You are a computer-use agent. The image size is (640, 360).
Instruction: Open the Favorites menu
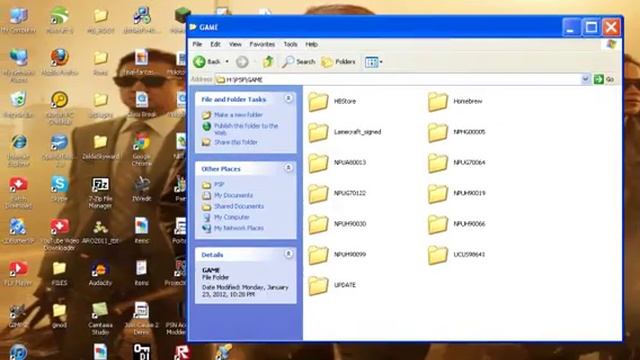[262, 44]
